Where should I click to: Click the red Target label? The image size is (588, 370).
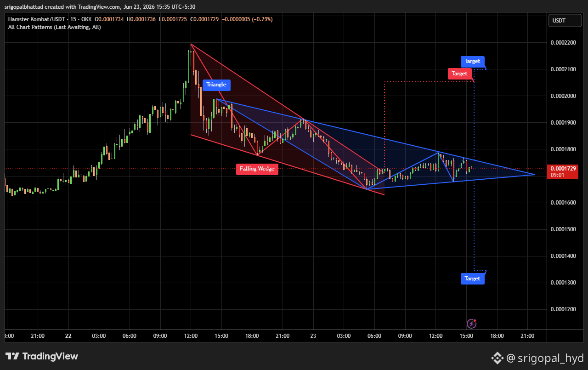(459, 74)
